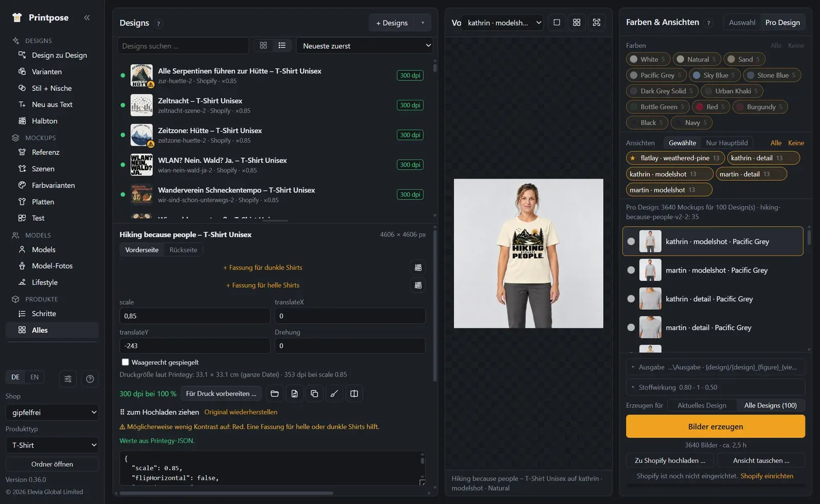820x504 pixels.
Task: Click the grid icon beside Fassung für helle Shirts
Action: [x=418, y=285]
